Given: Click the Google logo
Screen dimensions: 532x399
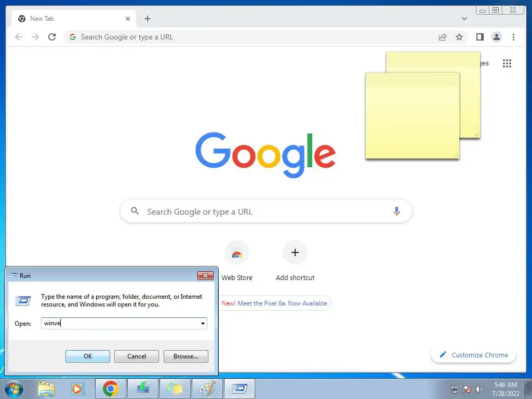Looking at the screenshot, I should [x=265, y=155].
